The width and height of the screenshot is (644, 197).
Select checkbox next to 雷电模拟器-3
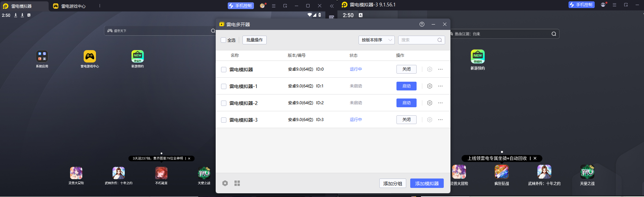coord(224,120)
